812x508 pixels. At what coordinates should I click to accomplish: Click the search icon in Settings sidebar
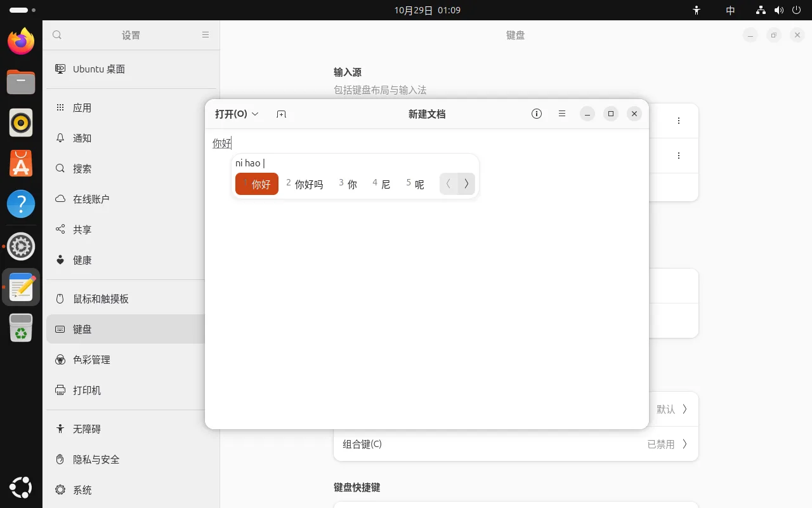point(57,35)
